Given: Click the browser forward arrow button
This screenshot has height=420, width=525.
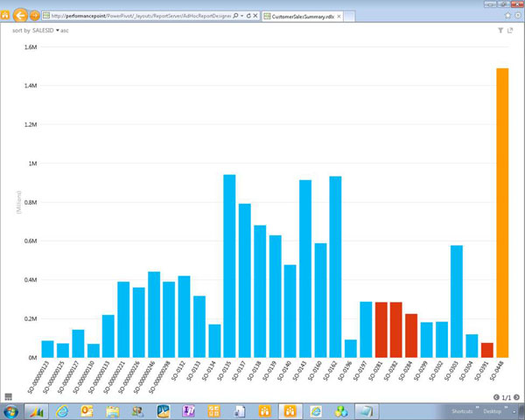Looking at the screenshot, I should coord(34,16).
